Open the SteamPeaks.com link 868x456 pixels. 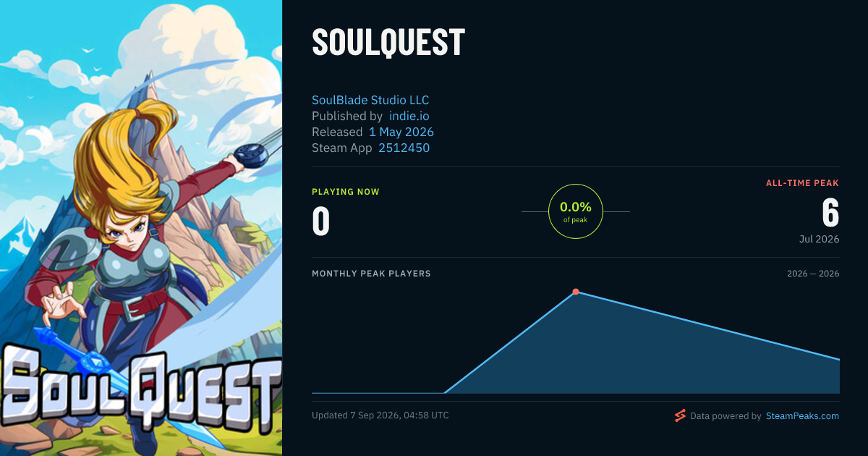(802, 416)
